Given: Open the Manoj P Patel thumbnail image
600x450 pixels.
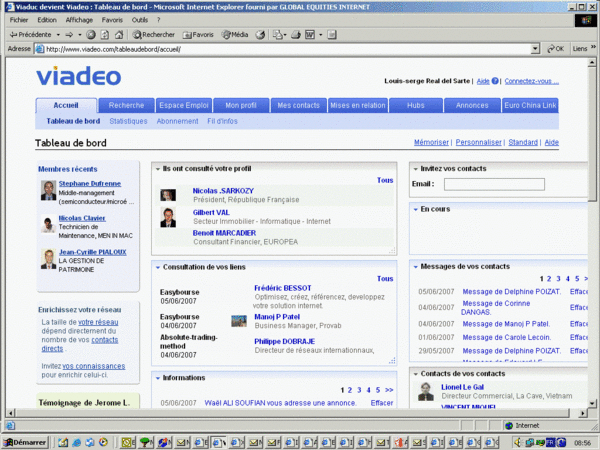Looking at the screenshot, I should (239, 321).
